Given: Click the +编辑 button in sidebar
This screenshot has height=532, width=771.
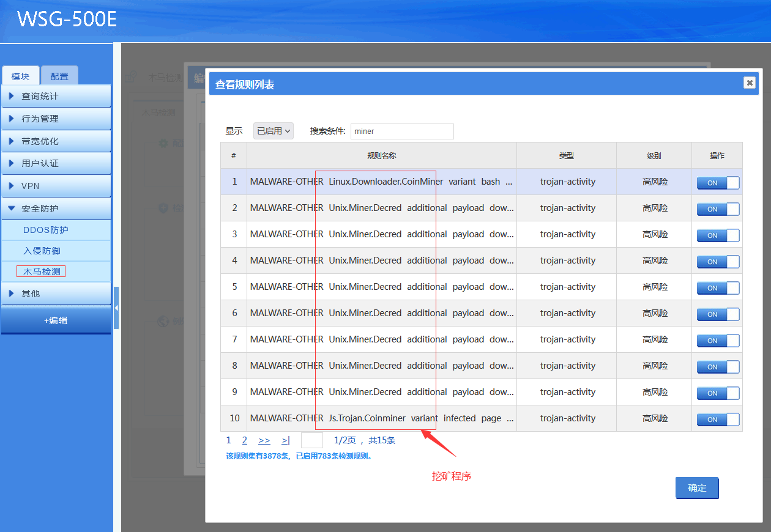Looking at the screenshot, I should click(x=56, y=320).
